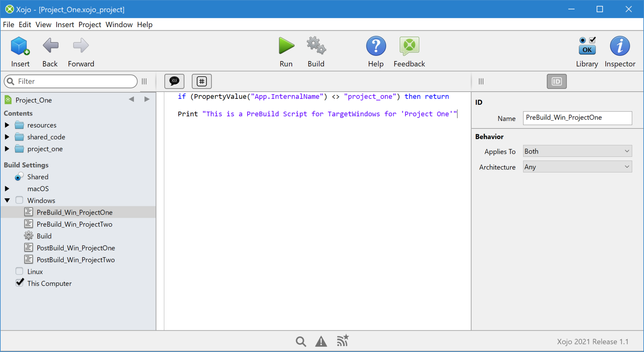Open Find using the magnifier icon in the bottom bar

tap(301, 341)
